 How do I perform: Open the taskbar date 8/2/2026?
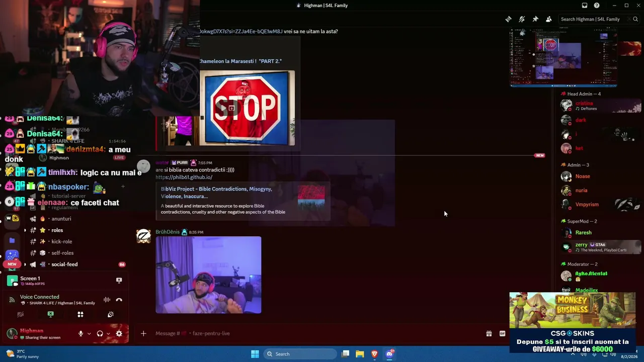pos(629,356)
